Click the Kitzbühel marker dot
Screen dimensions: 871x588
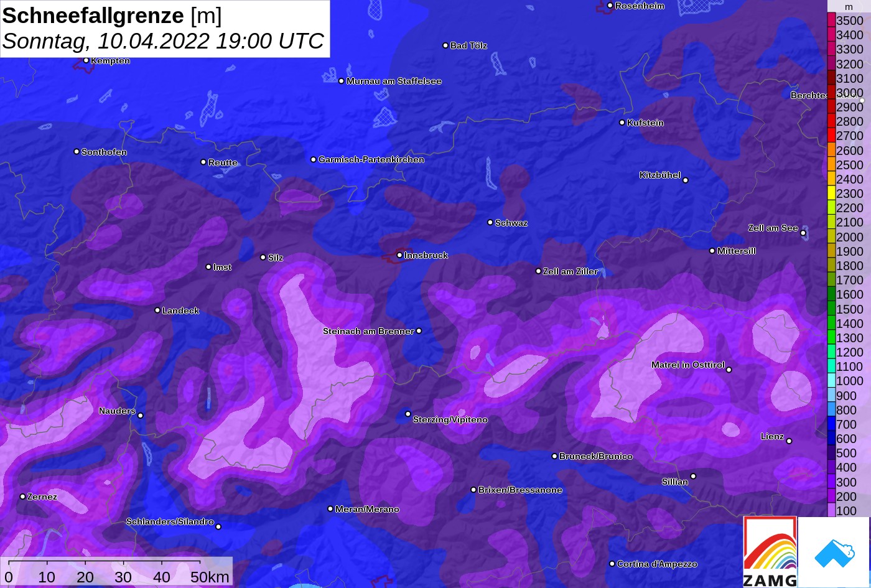coord(686,180)
